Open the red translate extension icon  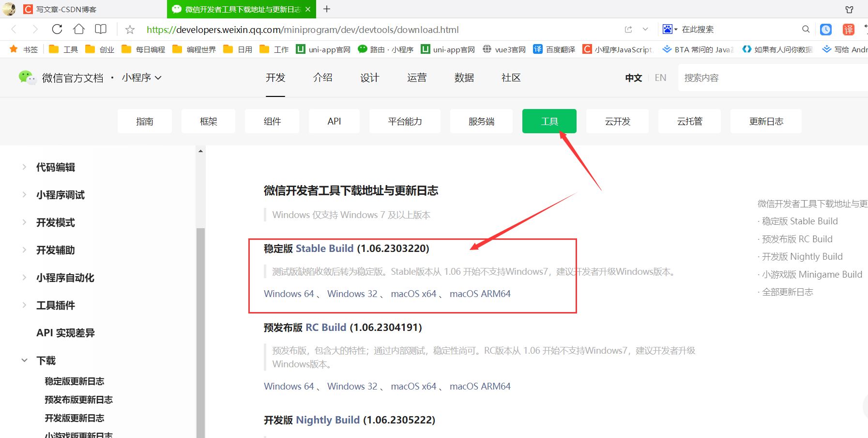click(x=848, y=30)
